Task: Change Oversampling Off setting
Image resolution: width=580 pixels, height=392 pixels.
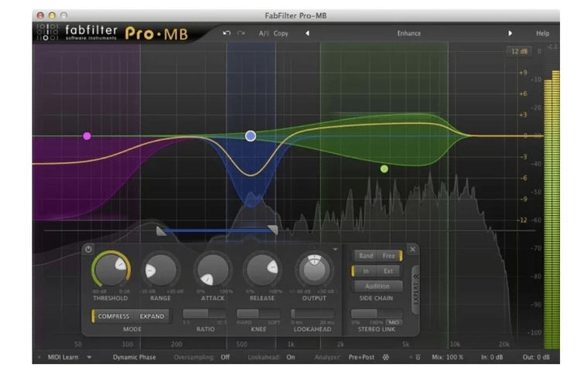Action: [x=225, y=357]
